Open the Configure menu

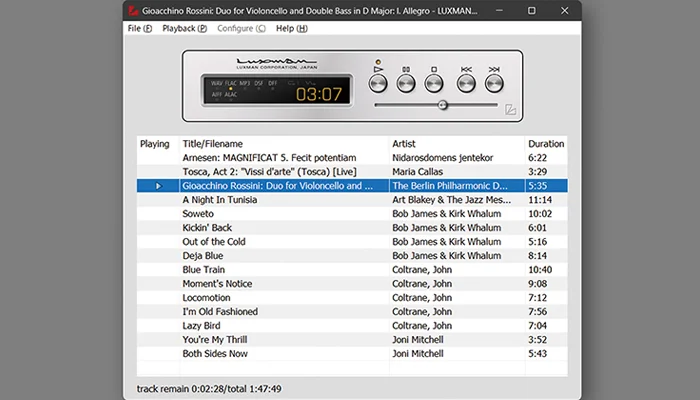241,28
